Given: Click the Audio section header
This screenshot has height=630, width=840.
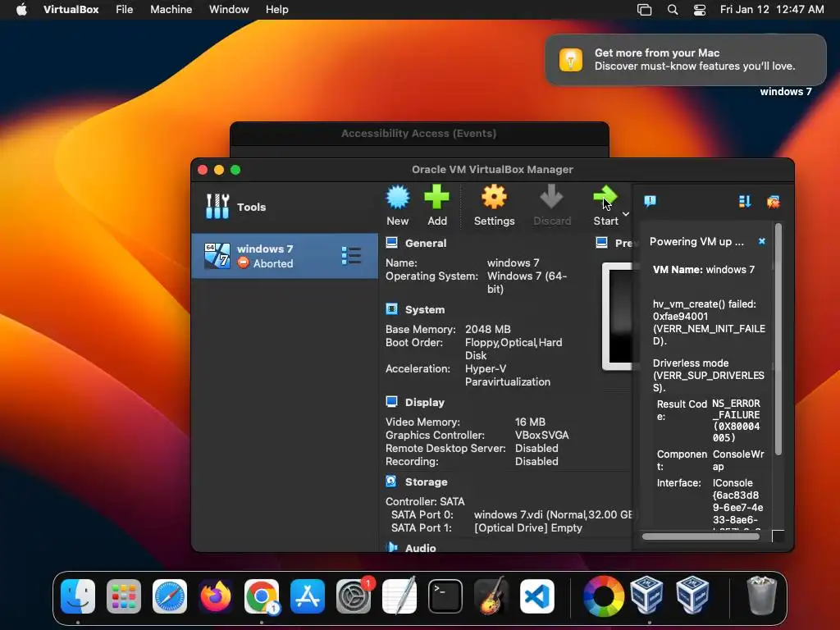Looking at the screenshot, I should (x=421, y=547).
